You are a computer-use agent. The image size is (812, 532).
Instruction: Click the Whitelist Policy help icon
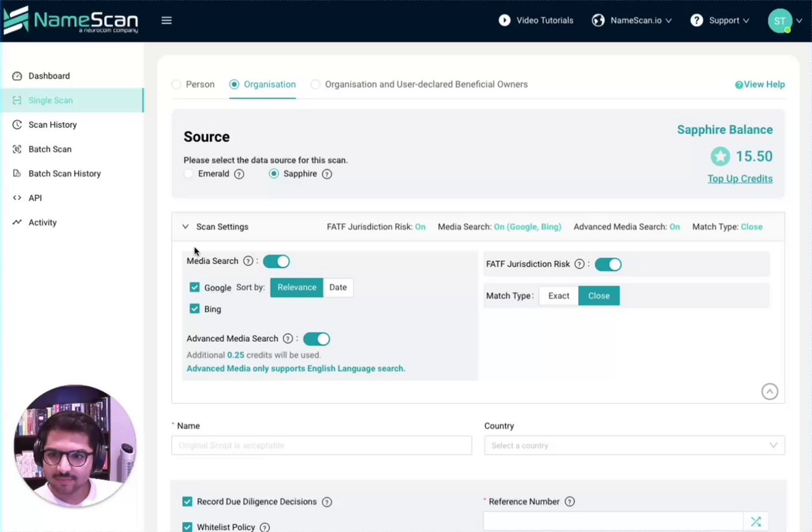point(265,528)
